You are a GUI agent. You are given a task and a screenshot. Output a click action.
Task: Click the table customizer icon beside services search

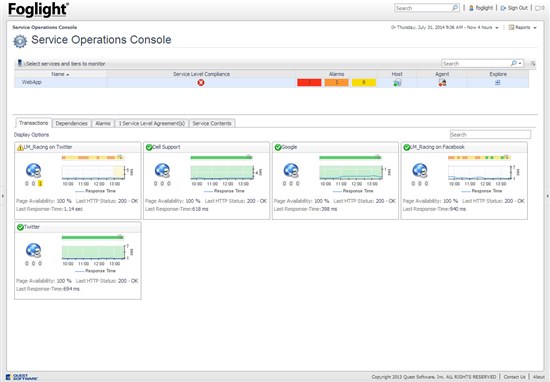[x=533, y=63]
